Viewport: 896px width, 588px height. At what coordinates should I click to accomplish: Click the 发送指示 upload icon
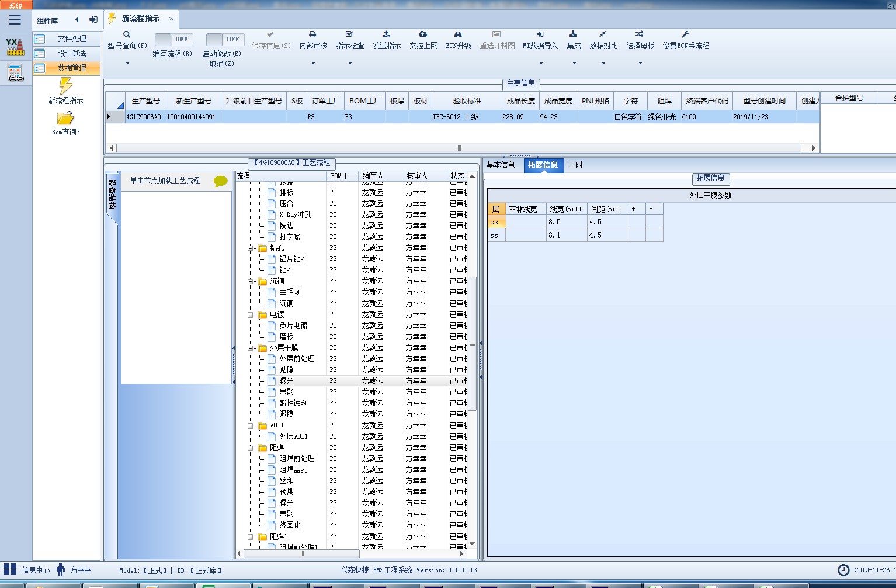point(386,34)
